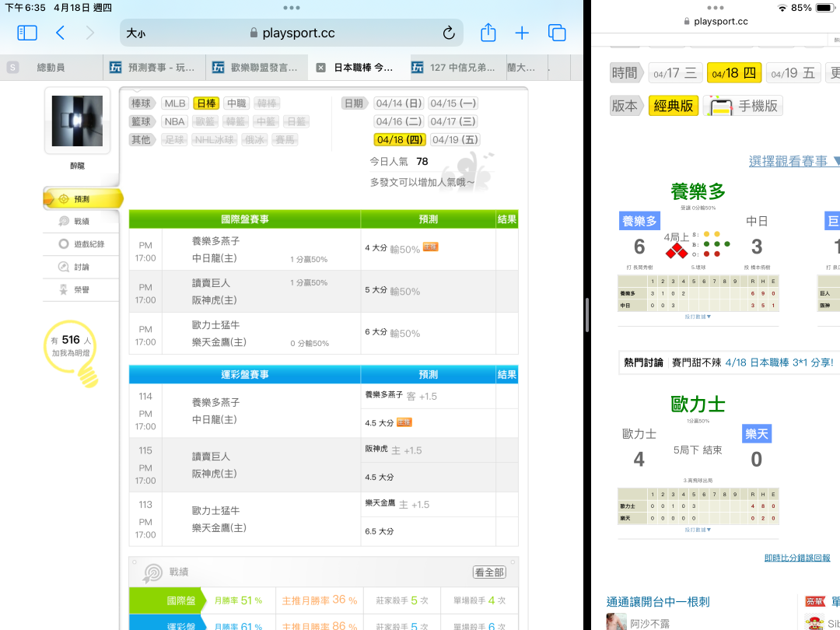Open 討論 in the left sidebar
Screen dimensions: 840x630
[x=82, y=267]
